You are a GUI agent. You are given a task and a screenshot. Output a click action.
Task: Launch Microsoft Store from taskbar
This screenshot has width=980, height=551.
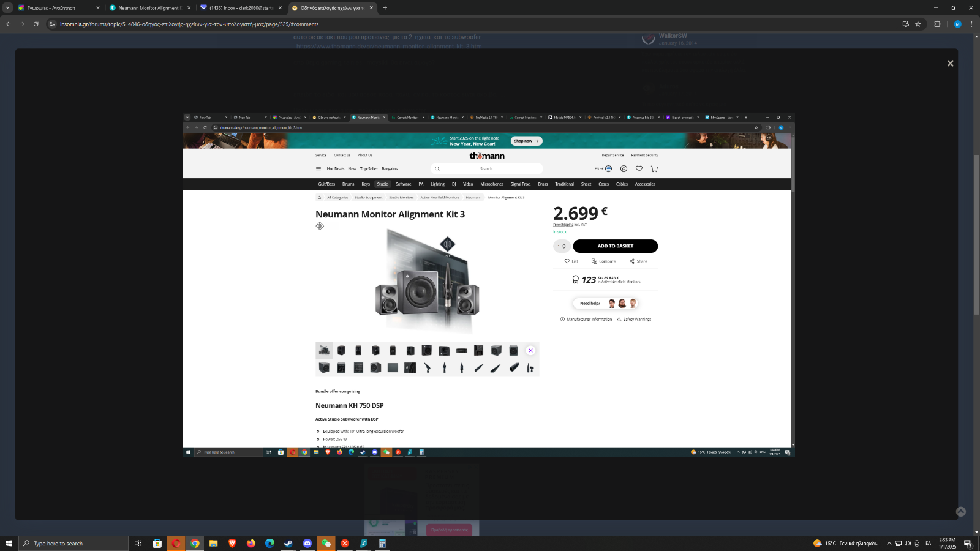[157, 543]
